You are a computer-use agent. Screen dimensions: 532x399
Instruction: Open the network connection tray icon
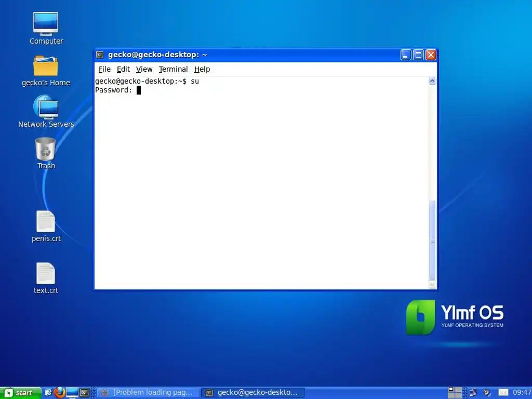tap(473, 393)
